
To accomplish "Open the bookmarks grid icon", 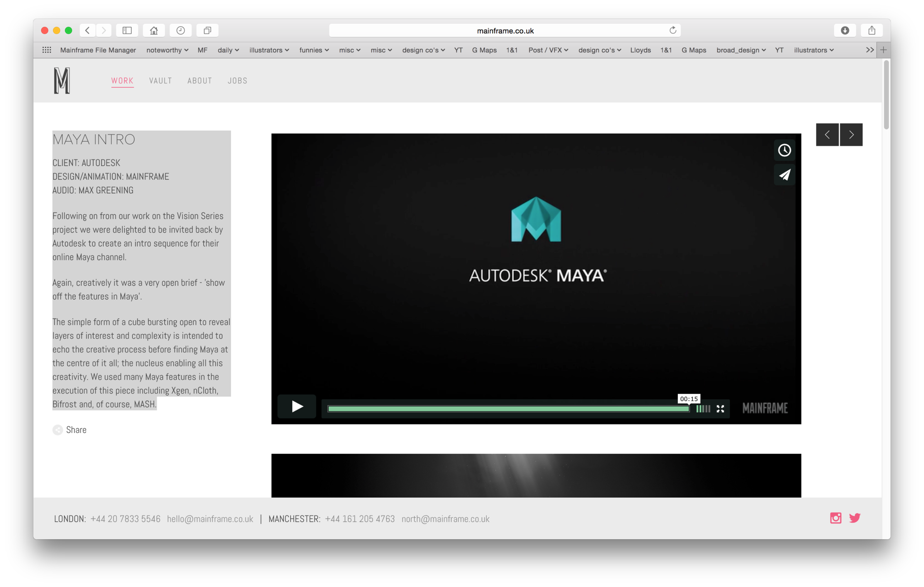I will click(47, 50).
